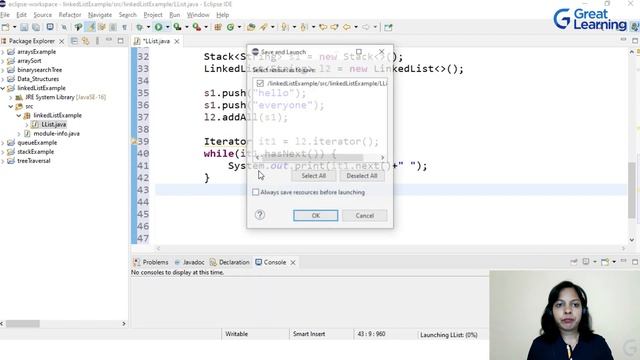Click the Open Console icon
This screenshot has width=640, height=360.
tap(605, 262)
